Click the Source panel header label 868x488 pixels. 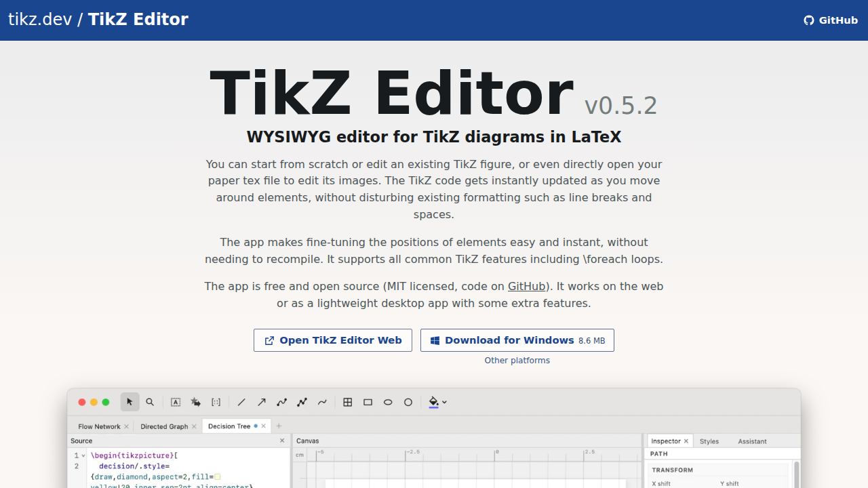pyautogui.click(x=81, y=441)
